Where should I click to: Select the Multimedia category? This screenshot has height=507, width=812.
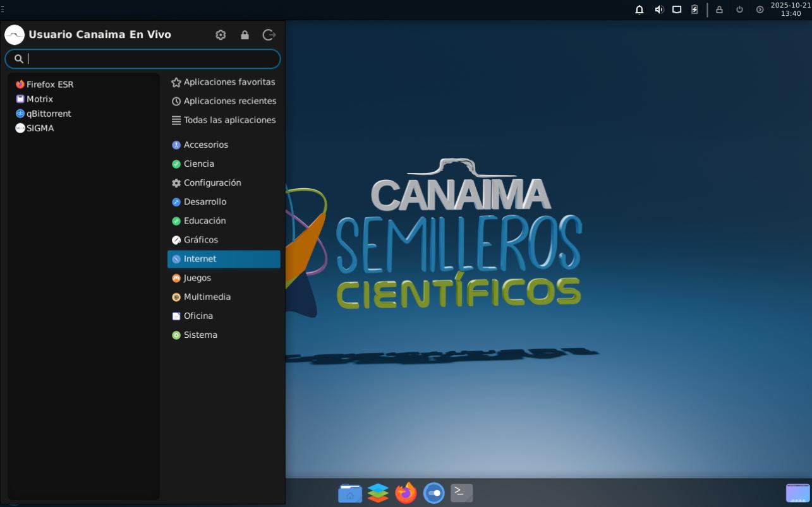point(207,297)
